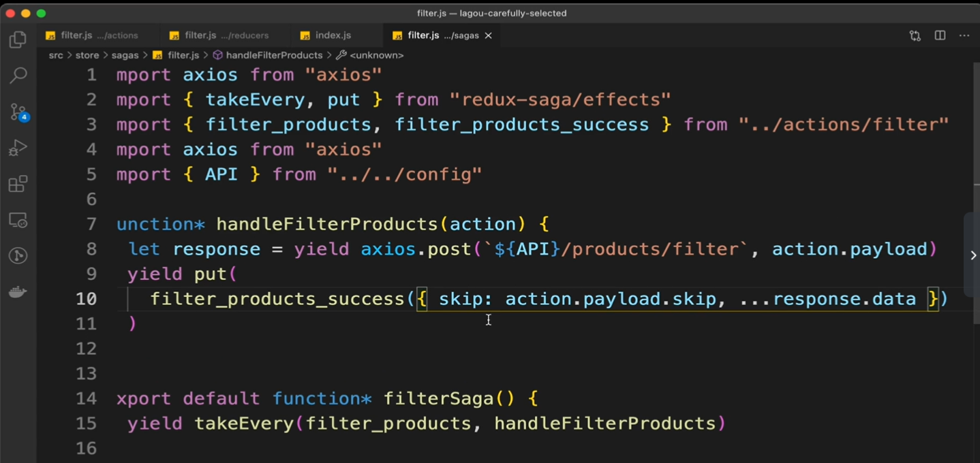Screen dimensions: 980x463
Task: Click line number 1 in the gutter
Action: pyautogui.click(x=91, y=75)
